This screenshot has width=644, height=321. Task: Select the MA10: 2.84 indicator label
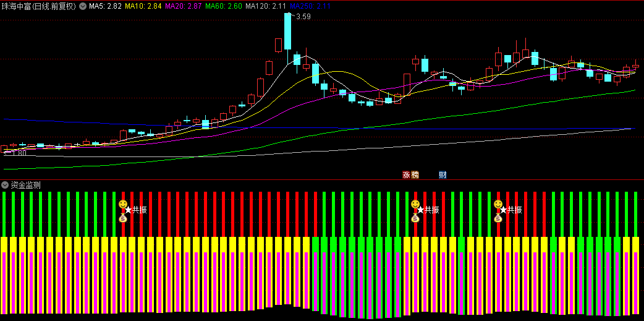point(143,6)
